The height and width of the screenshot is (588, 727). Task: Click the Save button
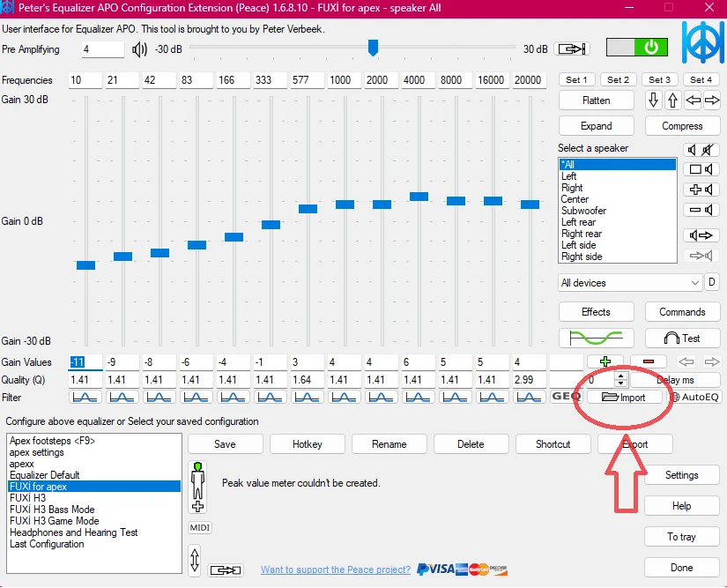(226, 444)
